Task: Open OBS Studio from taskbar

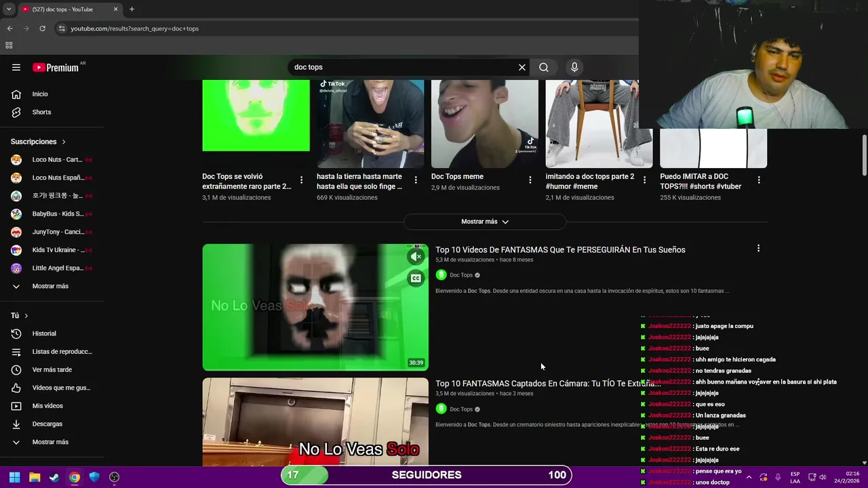Action: click(x=115, y=477)
